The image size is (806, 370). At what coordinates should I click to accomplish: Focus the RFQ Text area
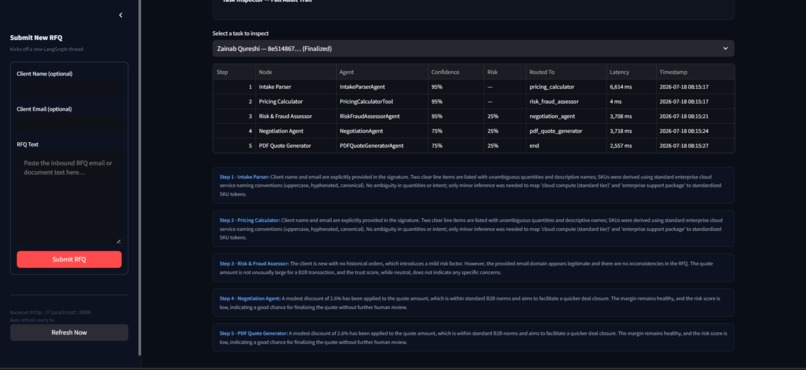69,197
